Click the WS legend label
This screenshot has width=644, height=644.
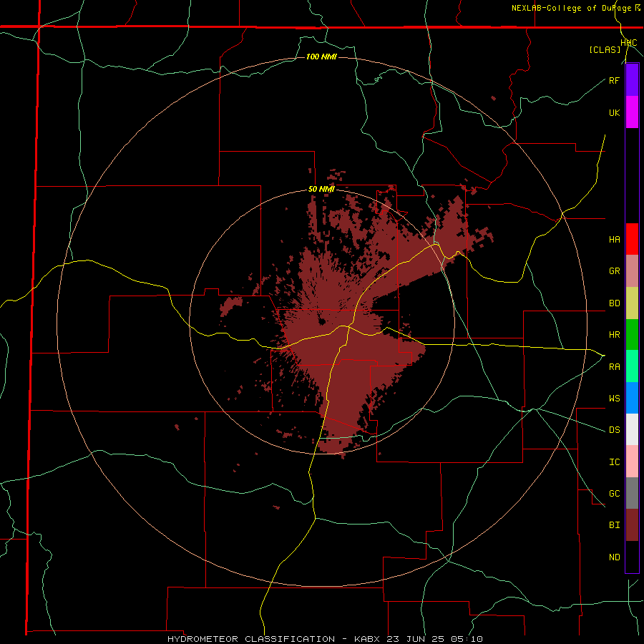(x=614, y=399)
